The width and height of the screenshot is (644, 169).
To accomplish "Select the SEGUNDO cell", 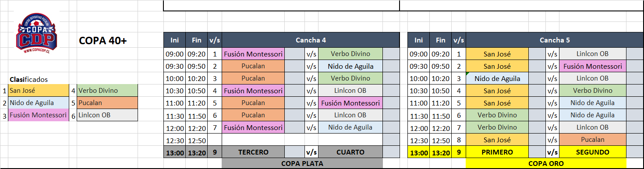I will (x=593, y=152).
